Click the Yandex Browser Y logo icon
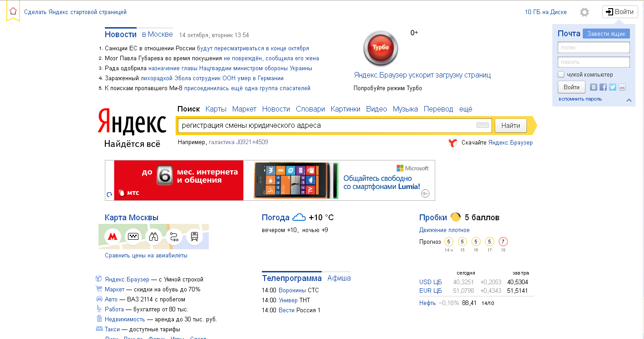644x339 pixels. click(x=453, y=143)
